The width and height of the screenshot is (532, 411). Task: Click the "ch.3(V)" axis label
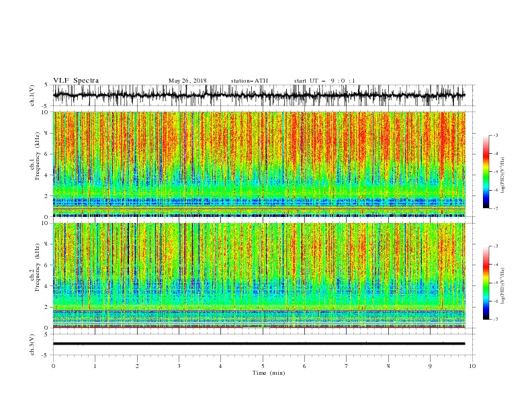32,345
